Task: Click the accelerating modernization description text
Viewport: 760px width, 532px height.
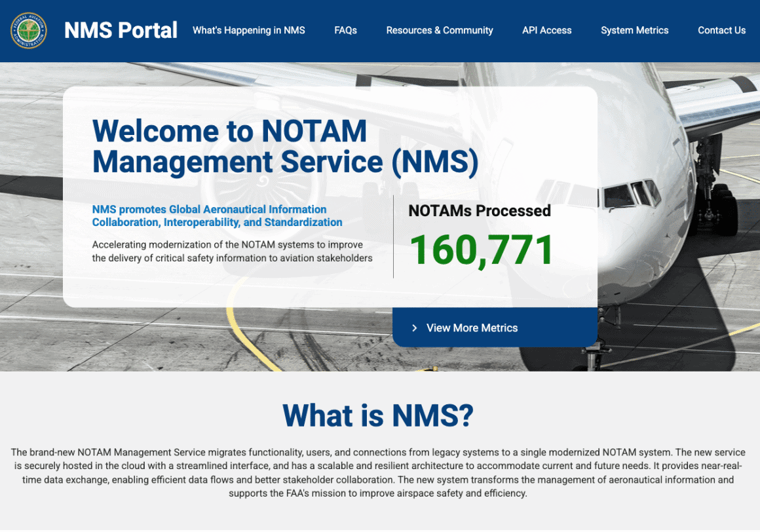Action: coord(233,251)
